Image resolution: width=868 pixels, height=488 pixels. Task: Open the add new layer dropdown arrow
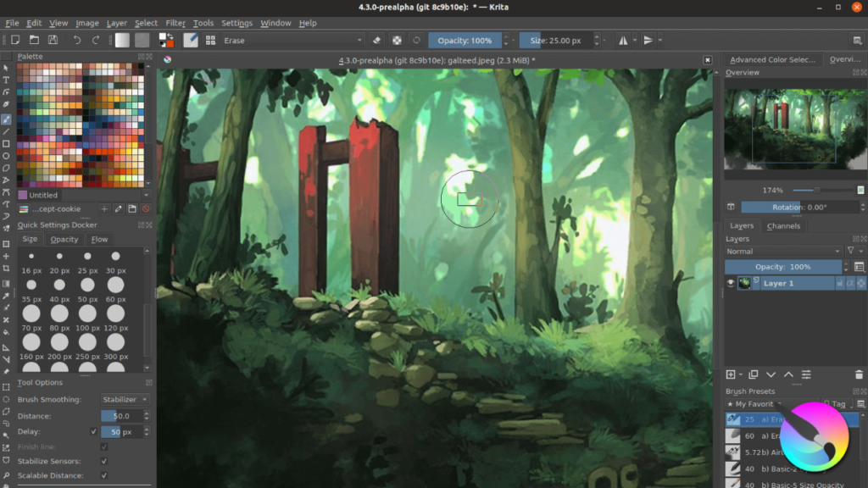tap(741, 374)
